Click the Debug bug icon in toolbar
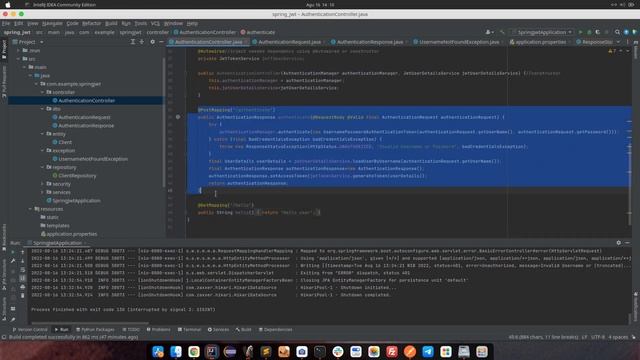640x360 pixels. 589,32
